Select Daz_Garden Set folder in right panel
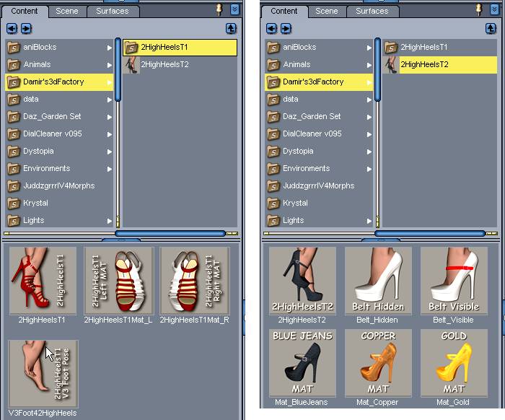The width and height of the screenshot is (505, 420). point(319,117)
